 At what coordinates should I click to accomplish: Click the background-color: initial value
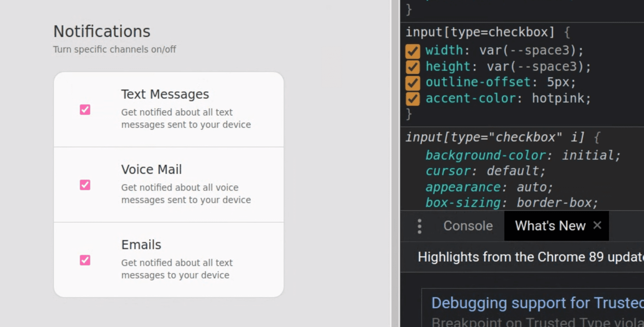591,155
